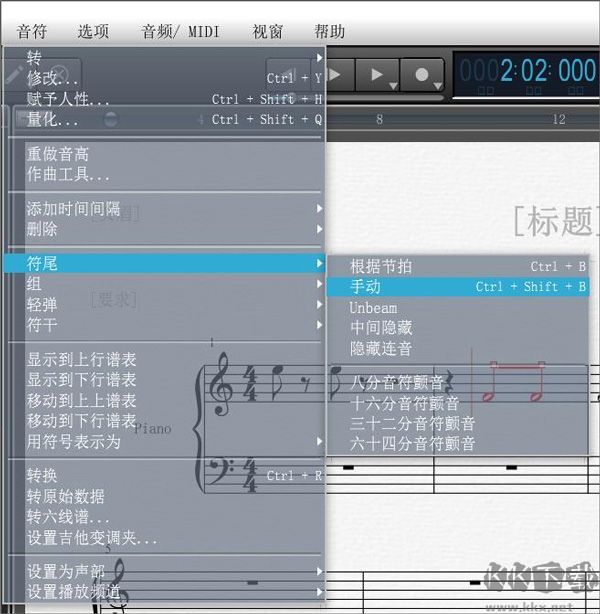Open the 帮助 menu
Image resolution: width=600 pixels, height=614 pixels.
(x=329, y=31)
